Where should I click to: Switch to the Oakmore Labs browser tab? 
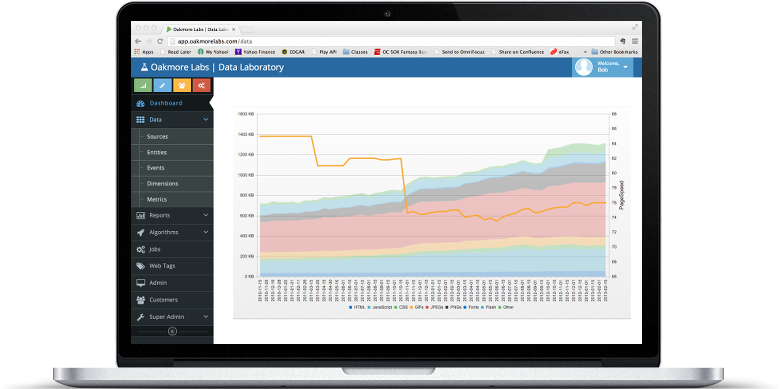point(201,29)
